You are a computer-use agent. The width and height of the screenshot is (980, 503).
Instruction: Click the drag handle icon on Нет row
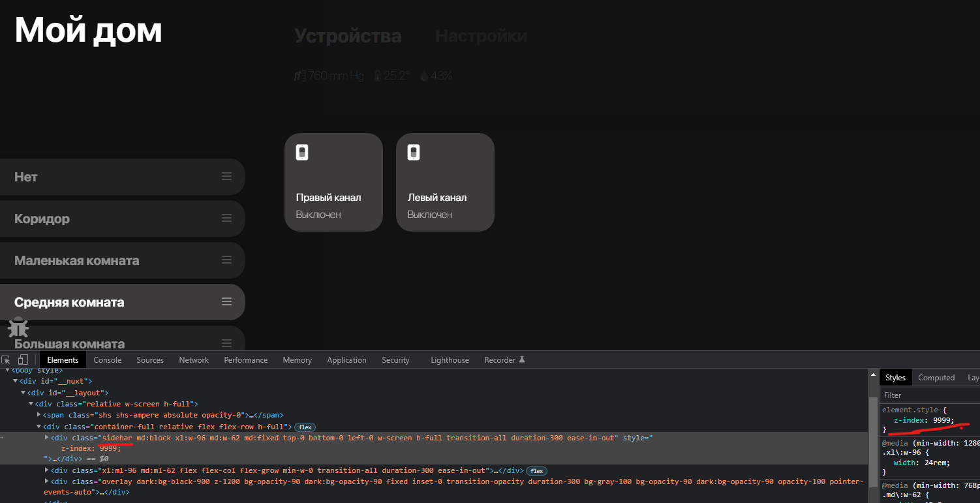[x=226, y=176]
